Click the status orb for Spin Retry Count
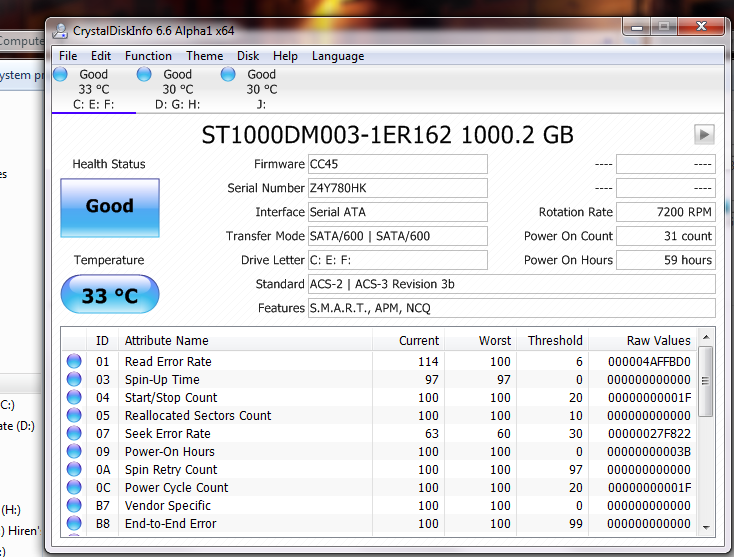This screenshot has width=734, height=557. pos(74,469)
